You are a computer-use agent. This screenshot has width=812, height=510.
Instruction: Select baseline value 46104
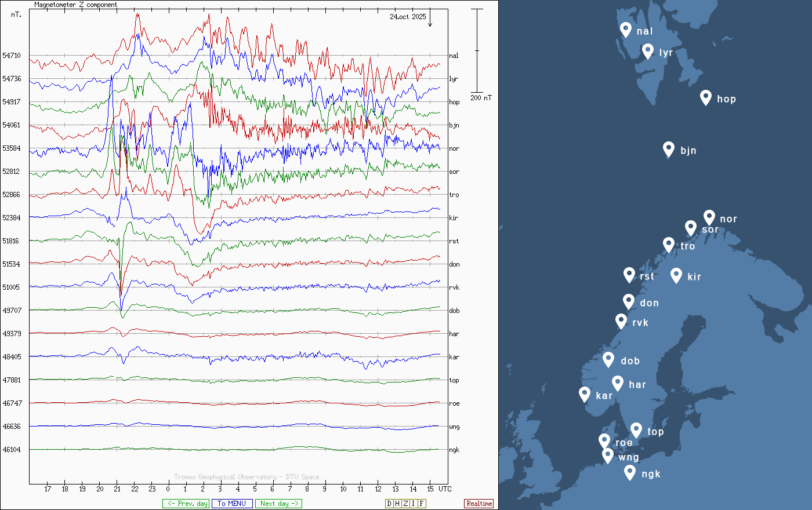click(x=11, y=450)
